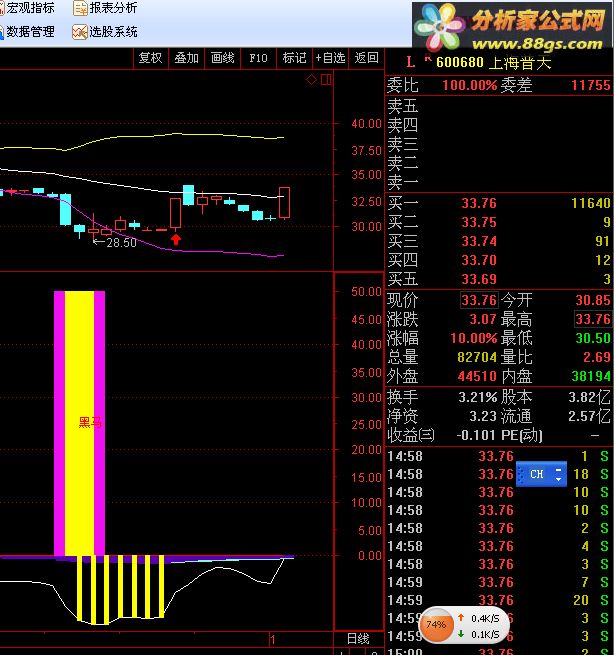This screenshot has height=655, width=614.
Task: Click 收益(三) -0.101 value
Action: coord(475,435)
